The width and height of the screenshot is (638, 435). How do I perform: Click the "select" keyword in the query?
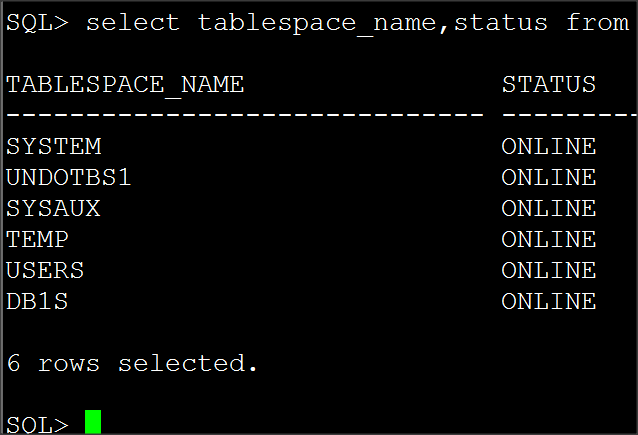[x=133, y=23]
